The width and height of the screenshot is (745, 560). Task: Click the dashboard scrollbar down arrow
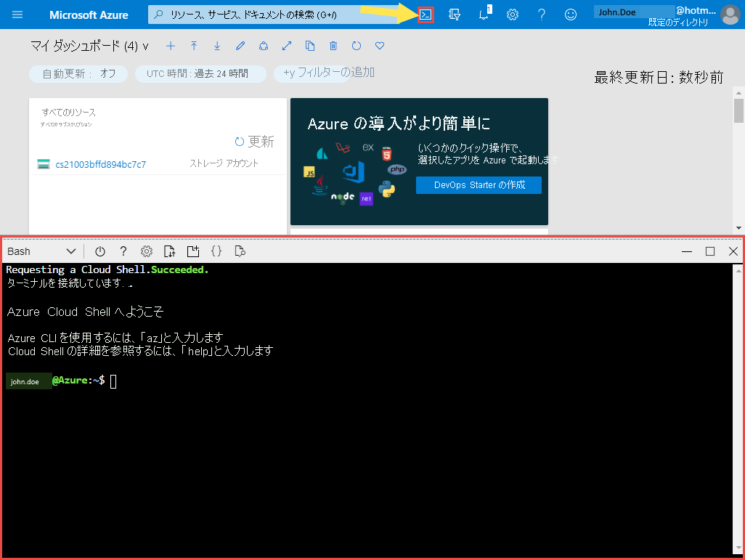click(x=738, y=228)
